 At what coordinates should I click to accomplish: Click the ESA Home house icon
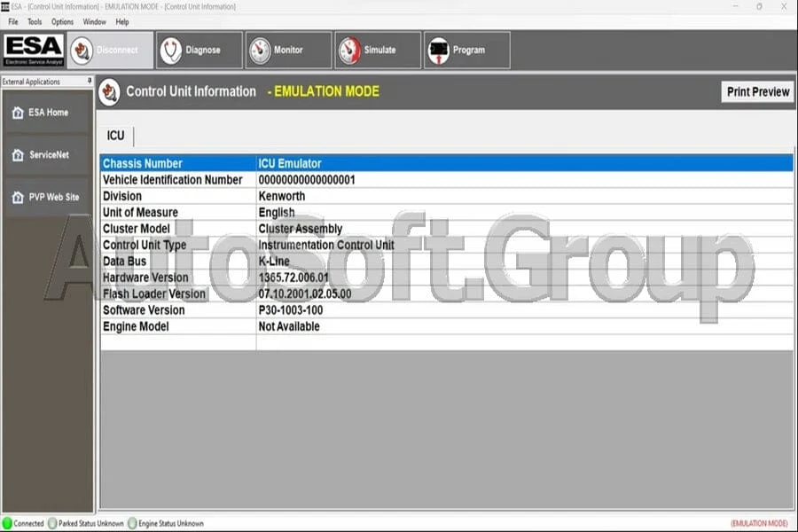coord(18,113)
